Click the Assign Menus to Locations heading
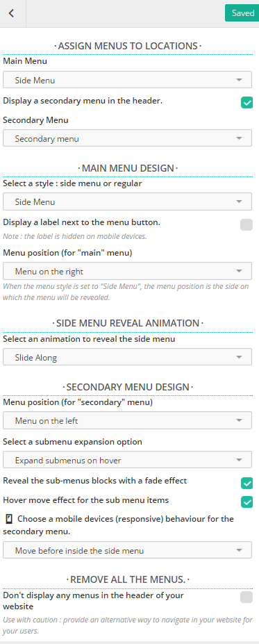 [128, 46]
